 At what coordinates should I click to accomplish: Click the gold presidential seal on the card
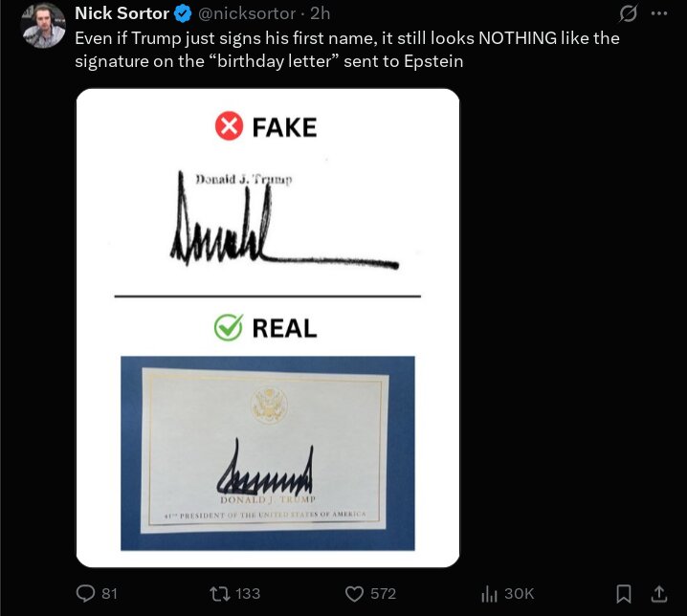point(267,404)
